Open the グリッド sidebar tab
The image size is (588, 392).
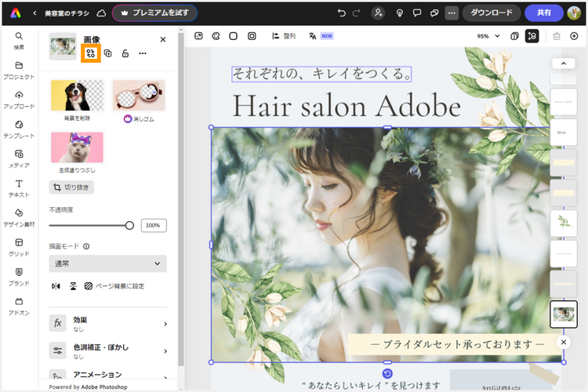pos(19,248)
